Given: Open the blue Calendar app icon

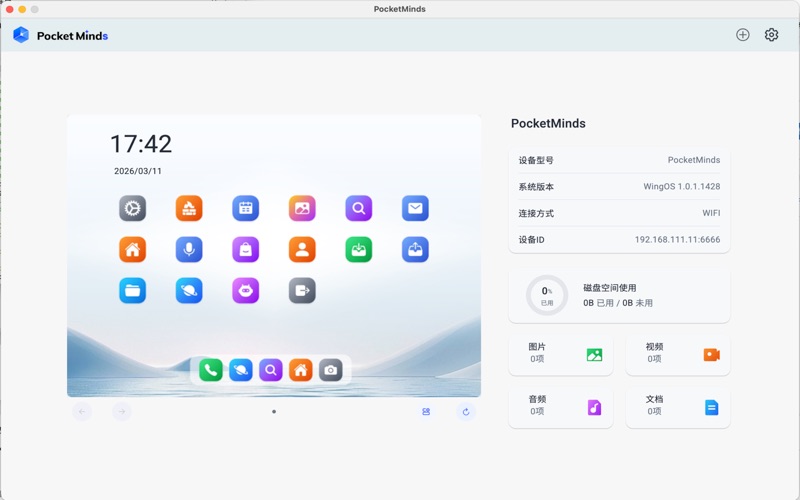Looking at the screenshot, I should 245,208.
